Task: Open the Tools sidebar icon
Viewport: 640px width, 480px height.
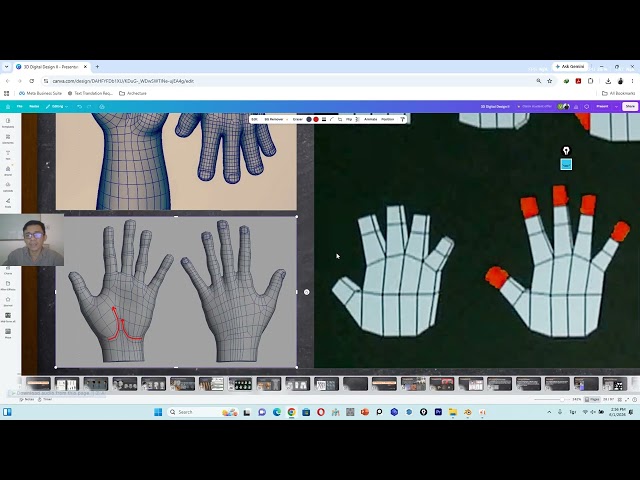Action: [8, 203]
